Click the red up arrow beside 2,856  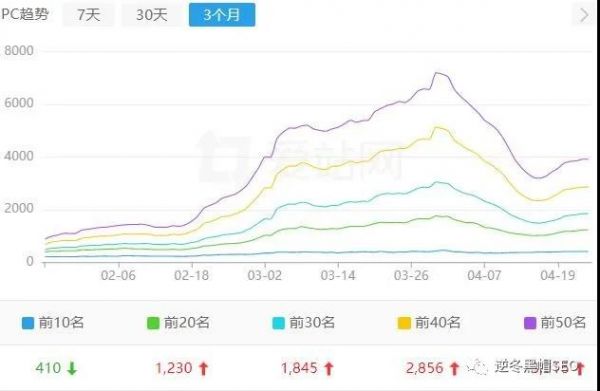pyautogui.click(x=454, y=368)
